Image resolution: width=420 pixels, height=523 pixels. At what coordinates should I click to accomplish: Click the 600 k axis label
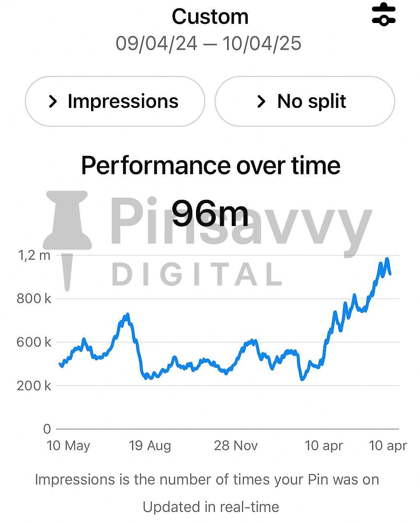click(34, 342)
